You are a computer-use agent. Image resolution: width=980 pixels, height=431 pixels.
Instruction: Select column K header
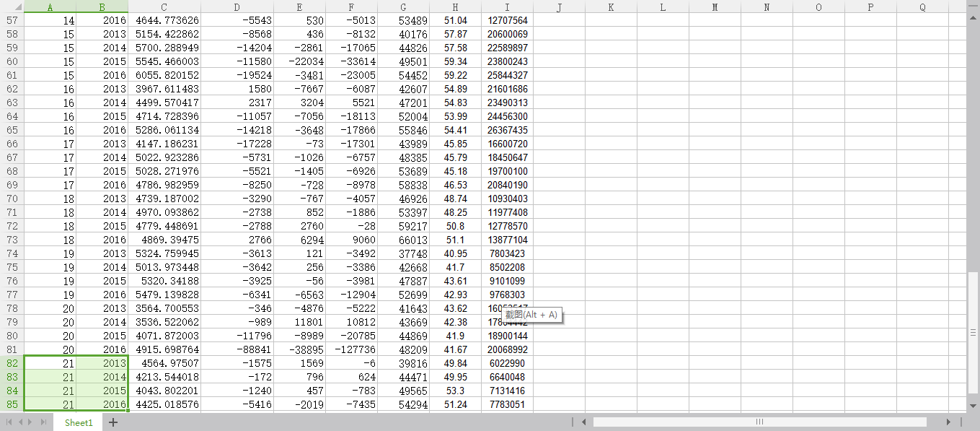click(611, 7)
